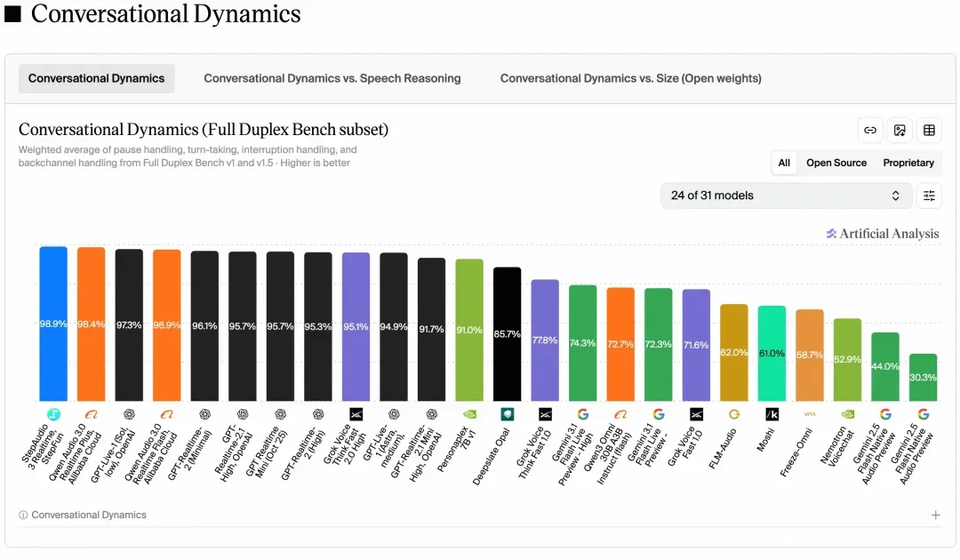Filter to Open Source models
Image resolution: width=960 pixels, height=560 pixels.
tap(836, 163)
